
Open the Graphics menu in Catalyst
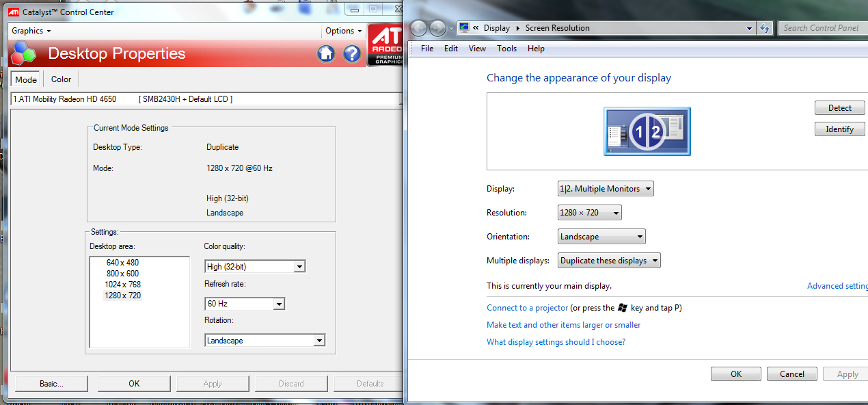31,31
